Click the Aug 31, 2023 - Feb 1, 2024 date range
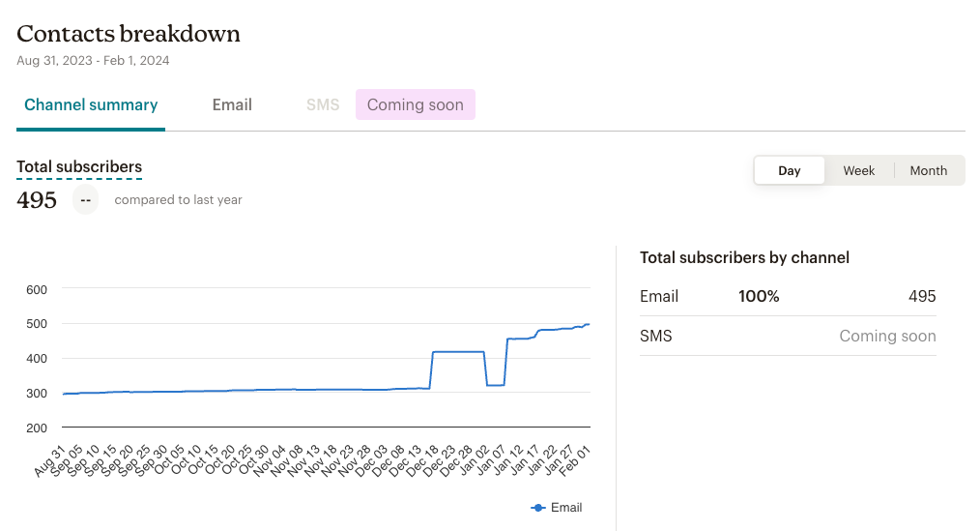This screenshot has height=531, width=980. (x=93, y=60)
